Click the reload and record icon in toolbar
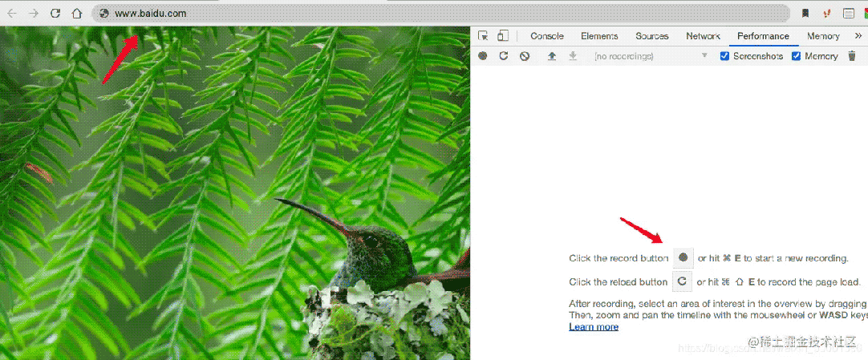Viewport: 868px width, 360px height. coord(503,56)
